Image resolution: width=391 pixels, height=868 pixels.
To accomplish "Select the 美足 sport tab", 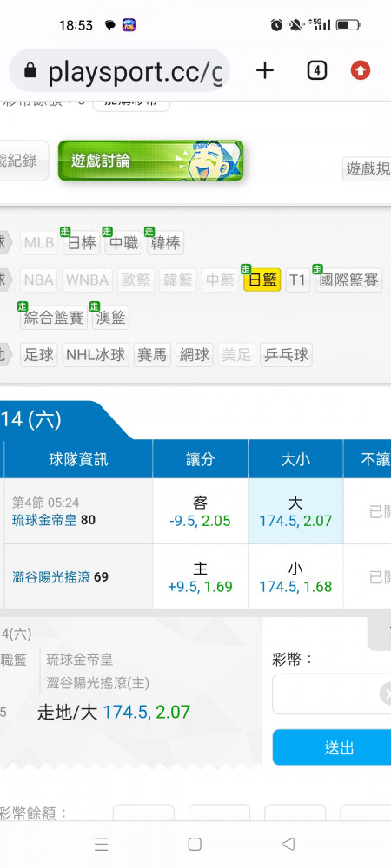I will click(236, 355).
